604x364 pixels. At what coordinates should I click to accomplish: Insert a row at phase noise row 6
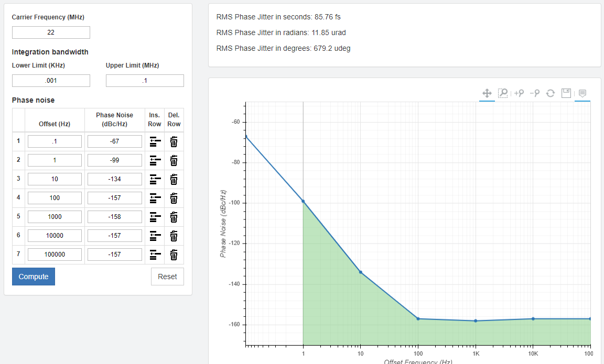click(155, 236)
